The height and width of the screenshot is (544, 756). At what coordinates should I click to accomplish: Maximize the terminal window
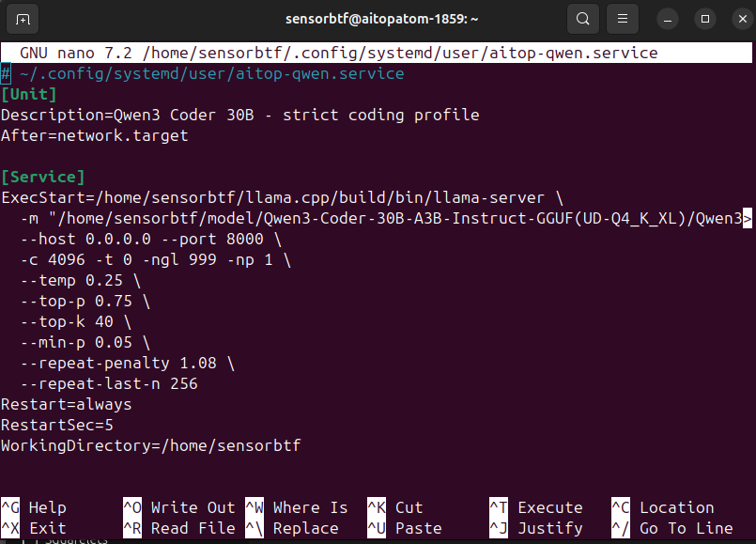[704, 19]
